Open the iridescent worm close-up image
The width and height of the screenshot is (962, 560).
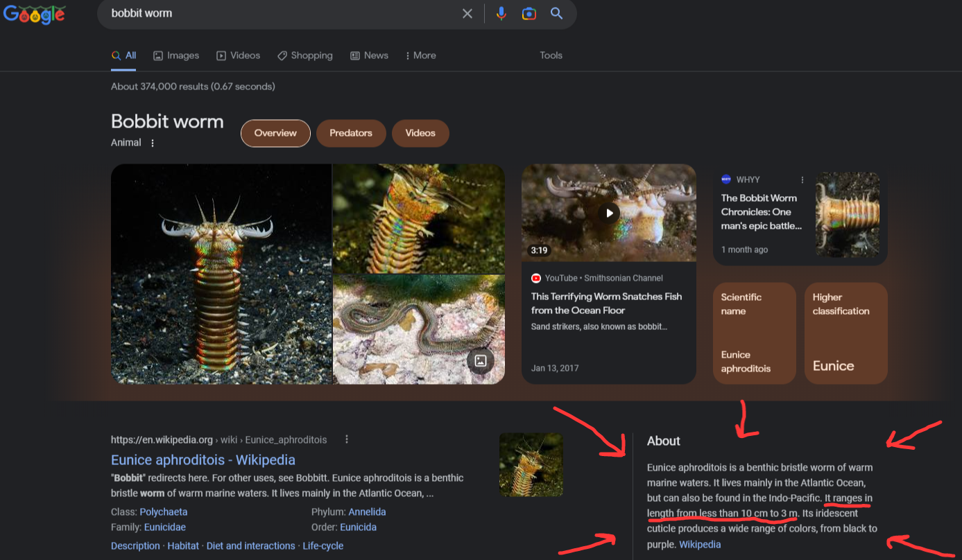pyautogui.click(x=419, y=218)
